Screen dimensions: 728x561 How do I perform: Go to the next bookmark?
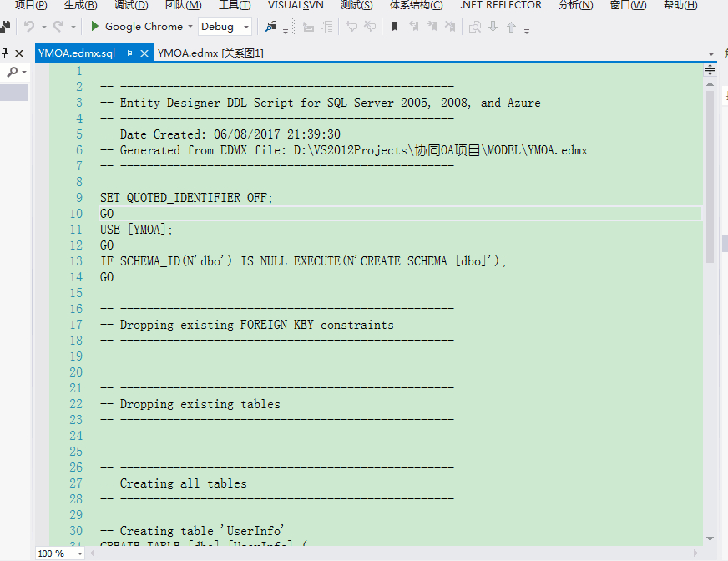click(432, 27)
